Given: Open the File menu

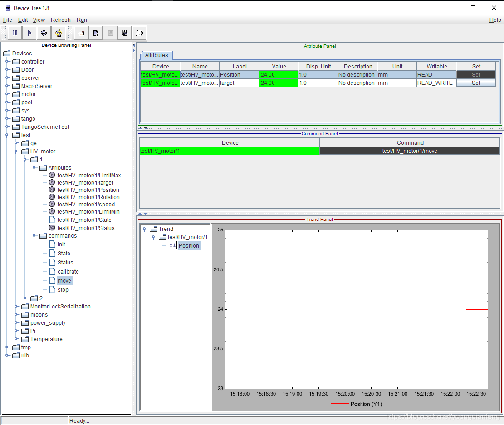Looking at the screenshot, I should coord(7,20).
